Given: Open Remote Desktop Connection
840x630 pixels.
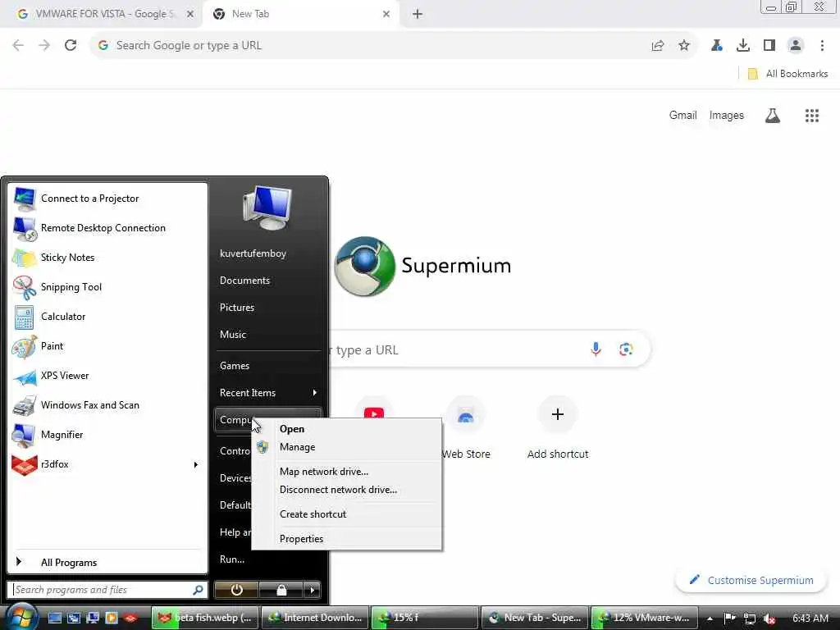Looking at the screenshot, I should (x=107, y=228).
